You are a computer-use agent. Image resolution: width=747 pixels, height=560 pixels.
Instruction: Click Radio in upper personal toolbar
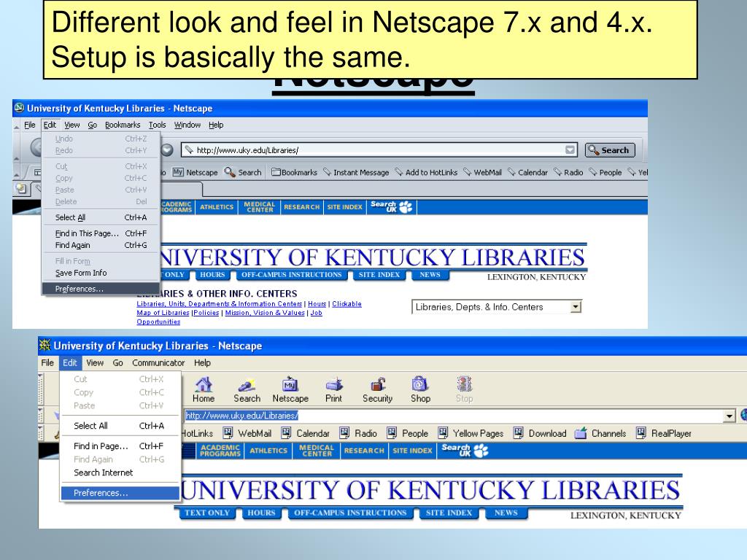click(568, 172)
